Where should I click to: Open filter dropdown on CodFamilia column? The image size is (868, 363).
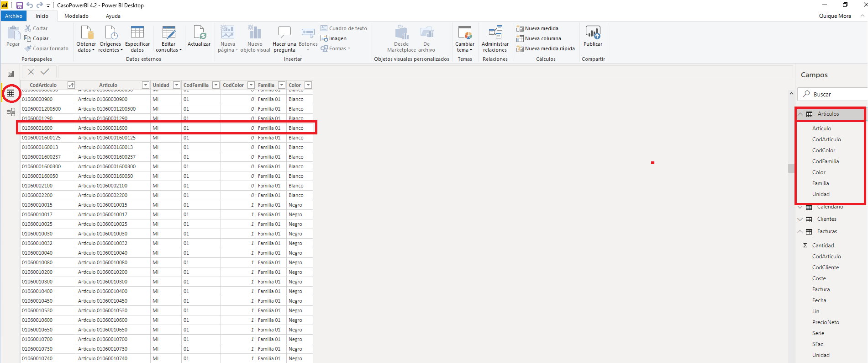click(216, 85)
